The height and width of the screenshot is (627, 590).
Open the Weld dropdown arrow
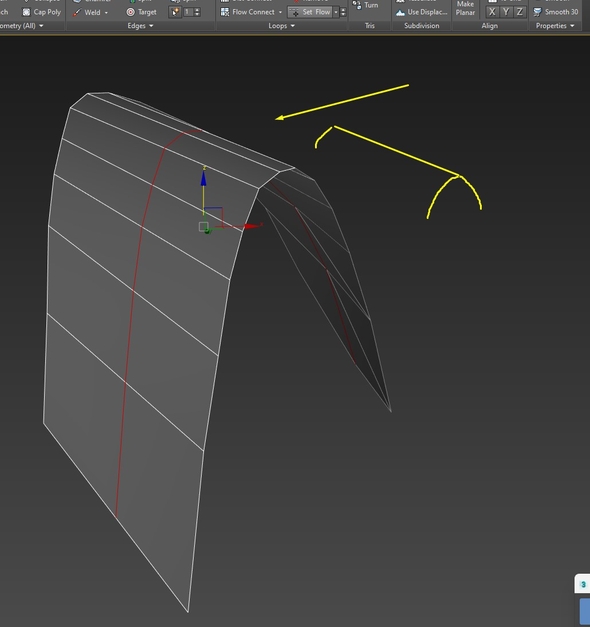pyautogui.click(x=106, y=13)
